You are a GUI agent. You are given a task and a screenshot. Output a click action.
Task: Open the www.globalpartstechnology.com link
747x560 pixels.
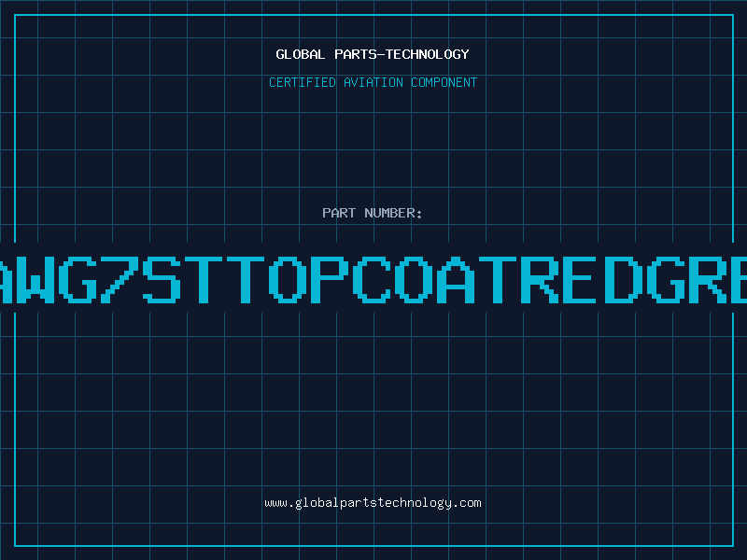pos(373,503)
